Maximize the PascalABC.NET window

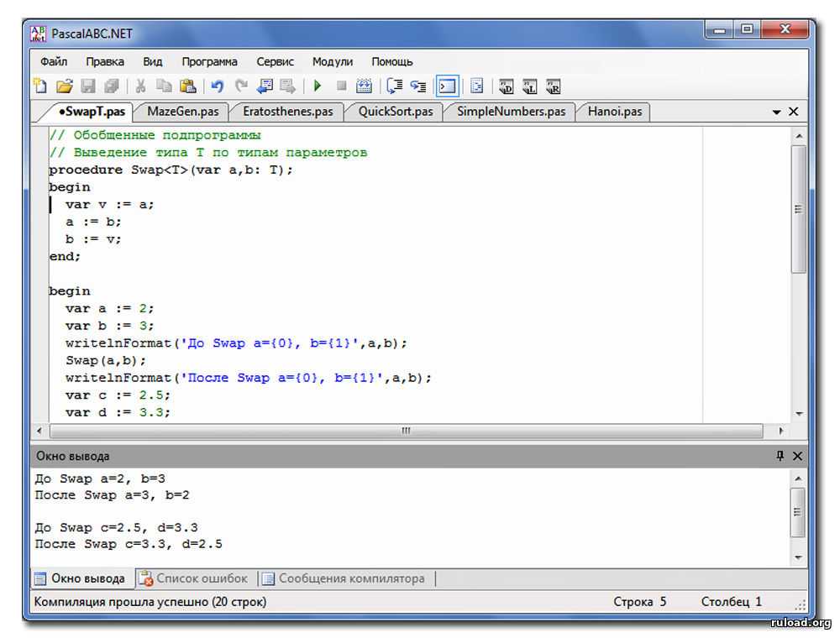pyautogui.click(x=748, y=29)
